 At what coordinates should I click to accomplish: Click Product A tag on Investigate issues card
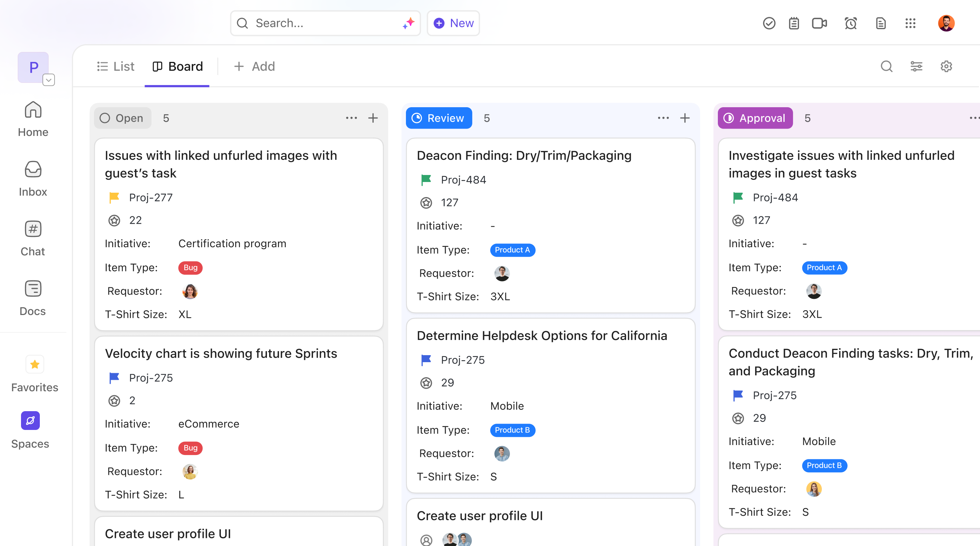(x=824, y=267)
